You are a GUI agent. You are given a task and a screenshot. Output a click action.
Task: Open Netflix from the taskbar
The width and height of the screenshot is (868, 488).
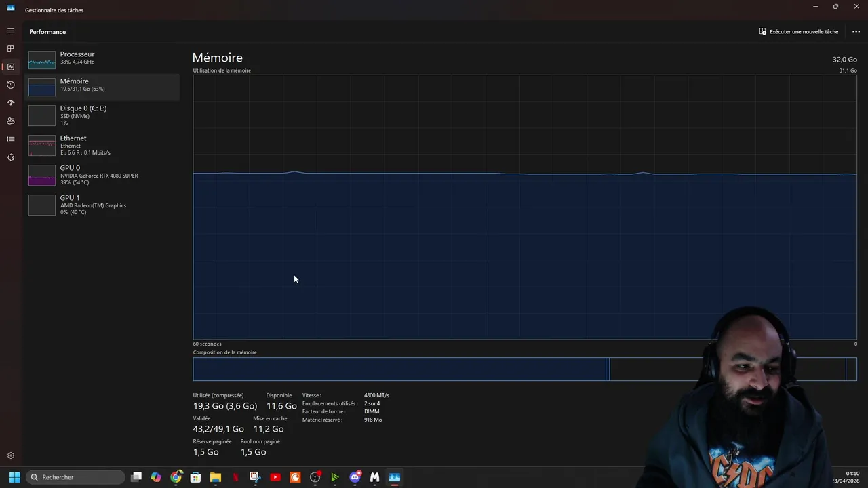(x=235, y=477)
